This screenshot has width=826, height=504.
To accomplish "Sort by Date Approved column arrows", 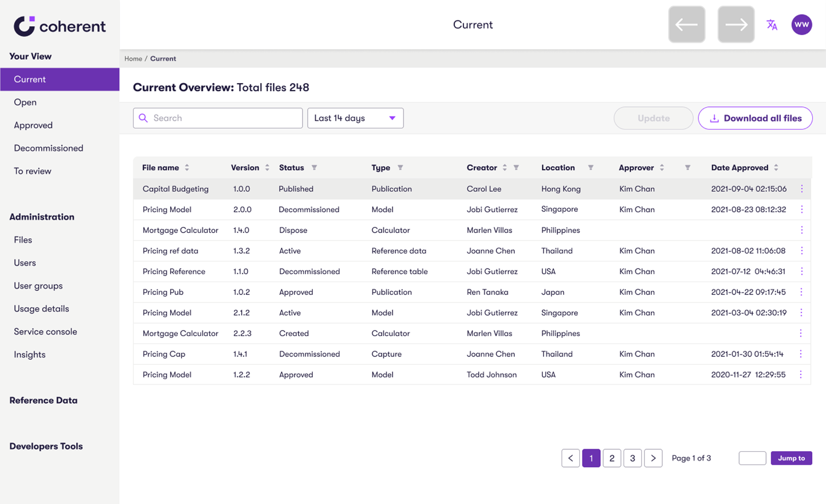I will [776, 168].
